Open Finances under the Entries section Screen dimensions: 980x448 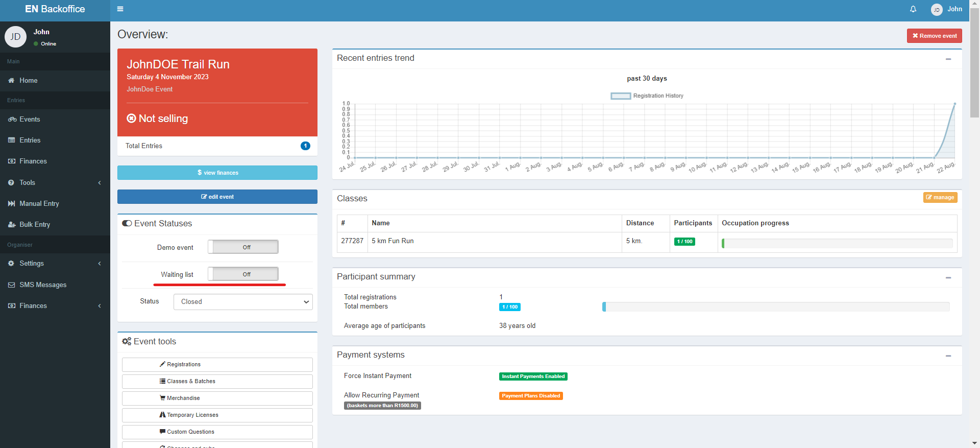click(55, 161)
